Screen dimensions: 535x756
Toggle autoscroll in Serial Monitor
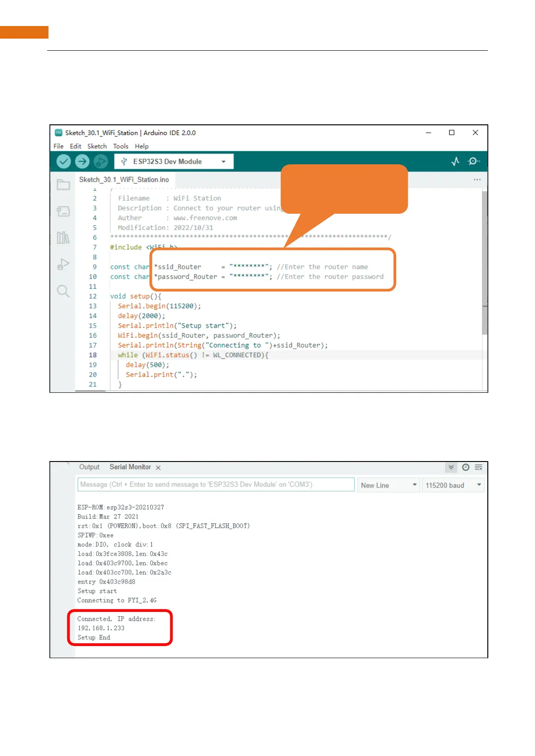451,467
